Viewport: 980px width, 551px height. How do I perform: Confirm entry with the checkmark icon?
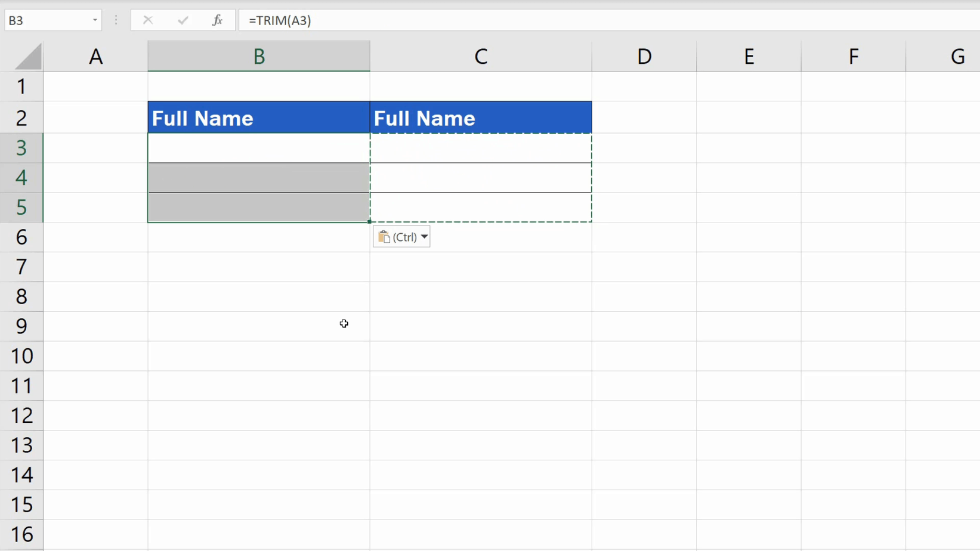pos(183,20)
